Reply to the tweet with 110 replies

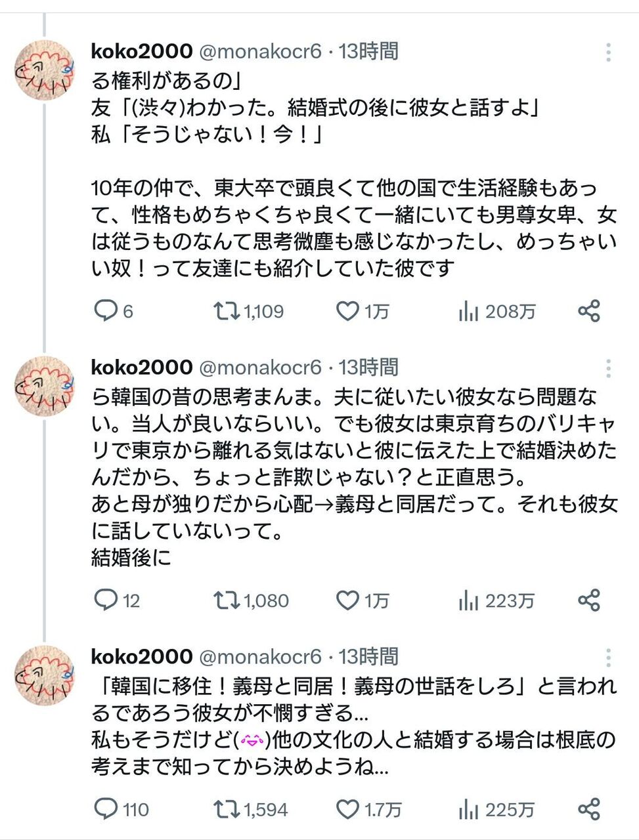(x=105, y=809)
